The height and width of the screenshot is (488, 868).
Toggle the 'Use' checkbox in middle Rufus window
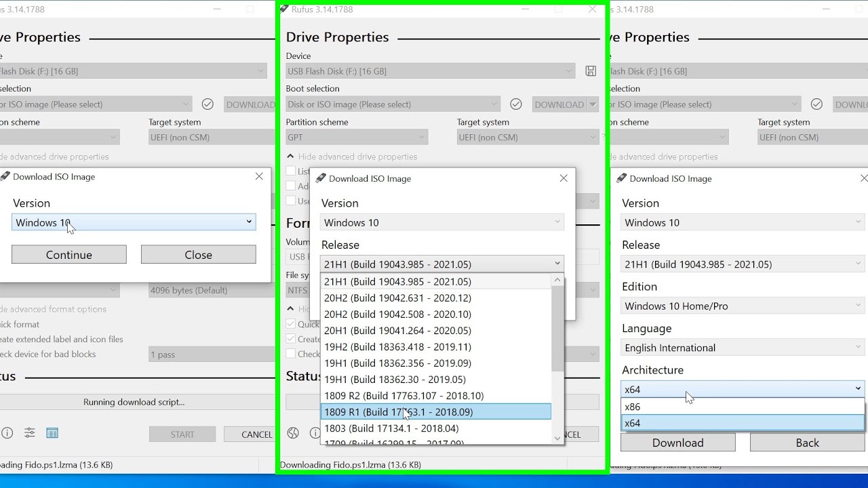tap(291, 201)
